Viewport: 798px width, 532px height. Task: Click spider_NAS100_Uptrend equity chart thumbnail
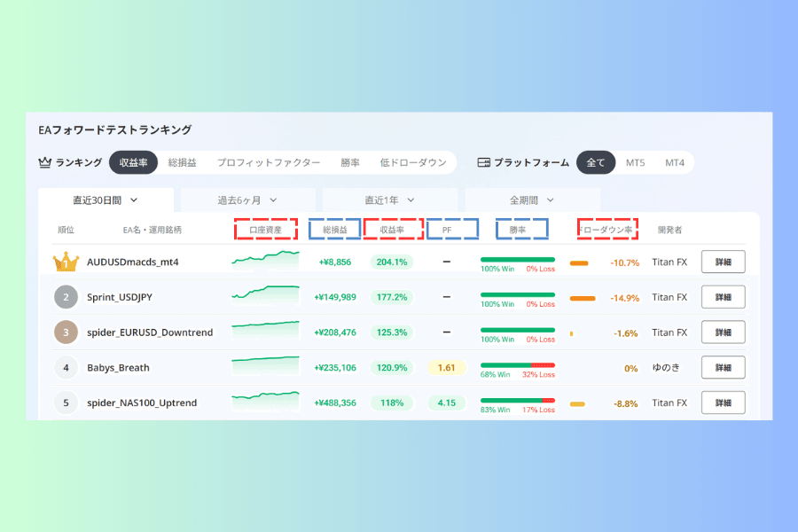click(x=266, y=401)
